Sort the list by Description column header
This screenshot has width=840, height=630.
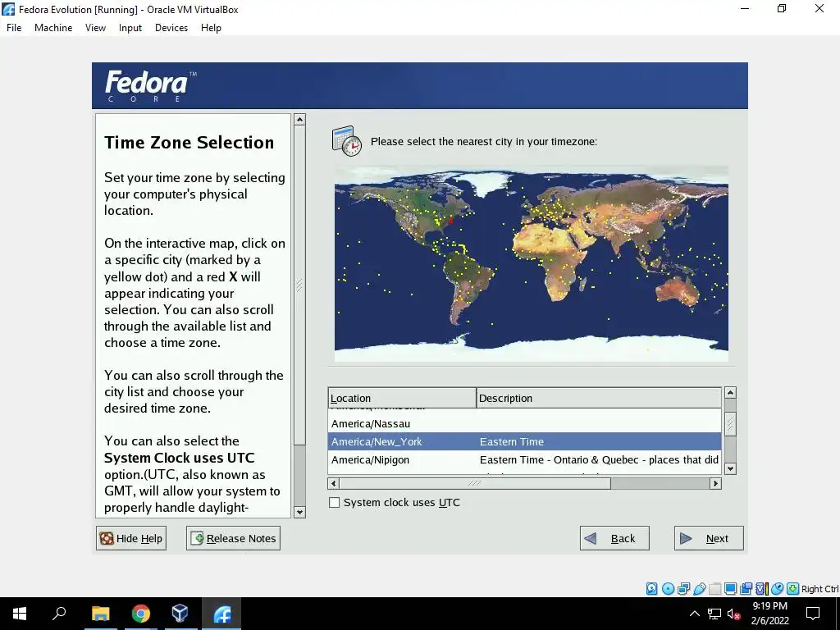pos(599,398)
